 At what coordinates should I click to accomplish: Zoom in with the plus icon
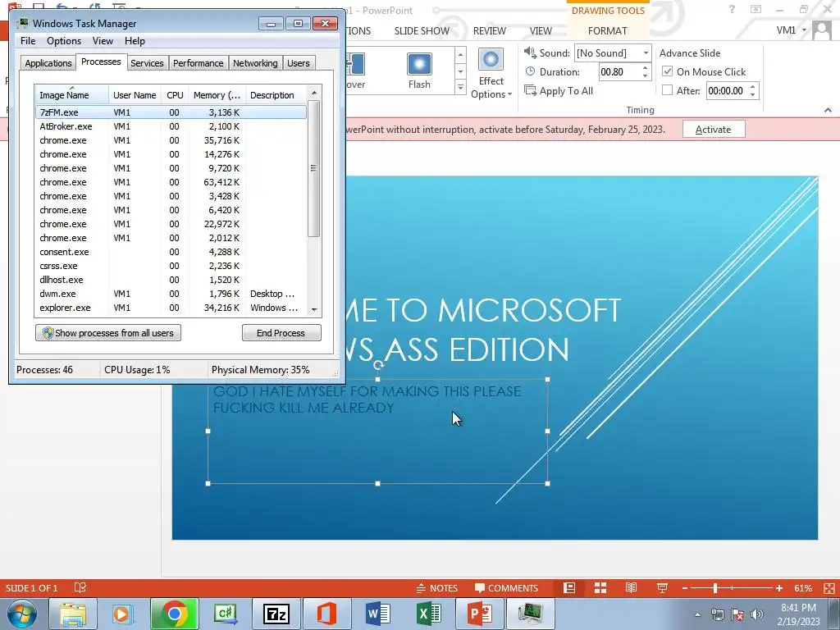coord(779,587)
